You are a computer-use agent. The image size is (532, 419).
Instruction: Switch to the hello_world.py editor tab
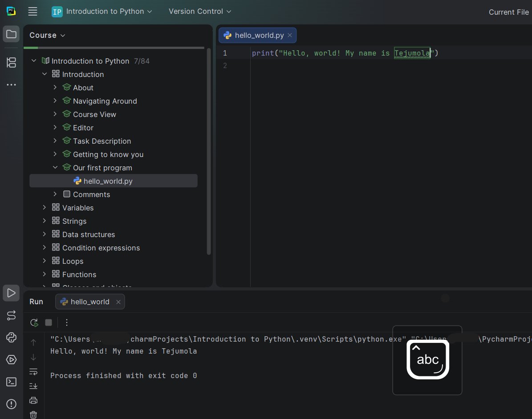point(257,35)
